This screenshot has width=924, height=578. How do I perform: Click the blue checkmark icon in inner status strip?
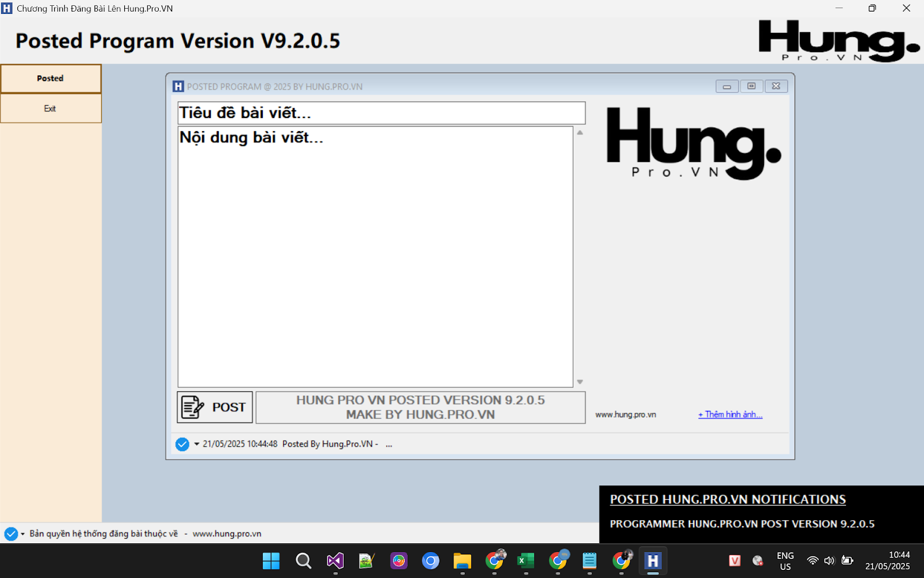(x=182, y=444)
